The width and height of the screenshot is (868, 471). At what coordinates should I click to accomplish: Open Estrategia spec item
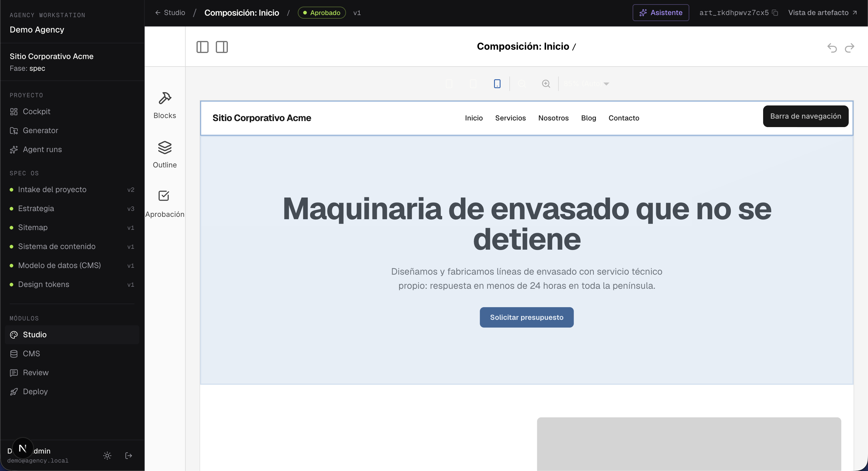point(72,208)
